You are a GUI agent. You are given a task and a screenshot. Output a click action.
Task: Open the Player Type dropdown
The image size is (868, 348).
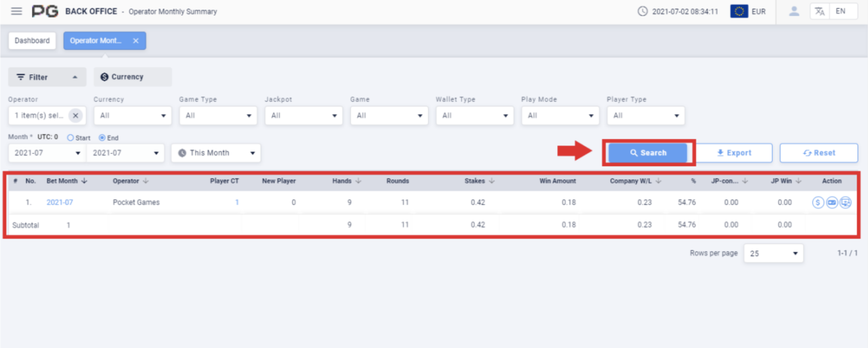(646, 115)
